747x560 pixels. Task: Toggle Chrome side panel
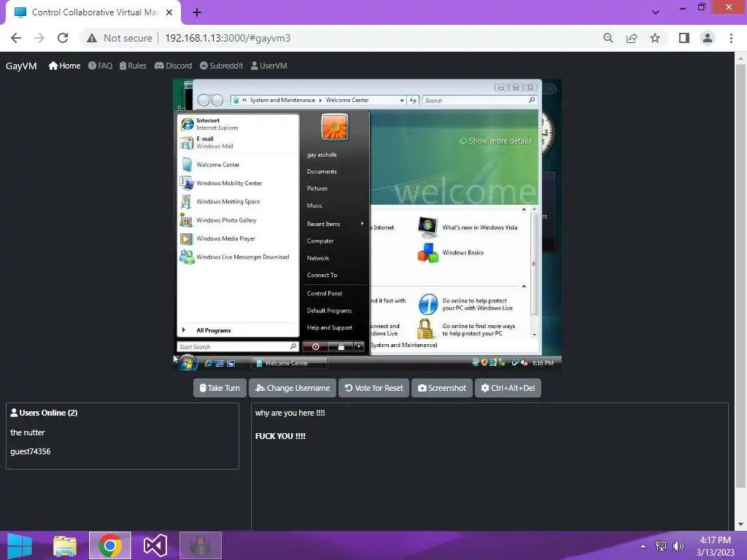(x=684, y=38)
